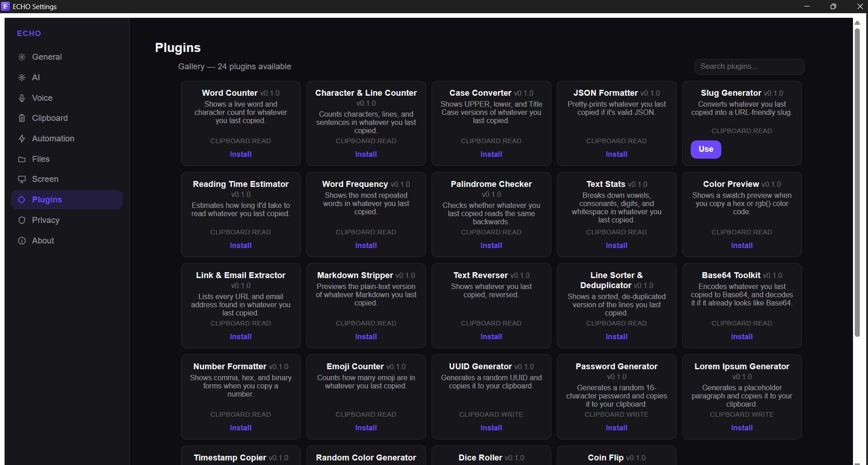Image resolution: width=868 pixels, height=465 pixels.
Task: Use the Slug Generator plugin
Action: coord(706,149)
